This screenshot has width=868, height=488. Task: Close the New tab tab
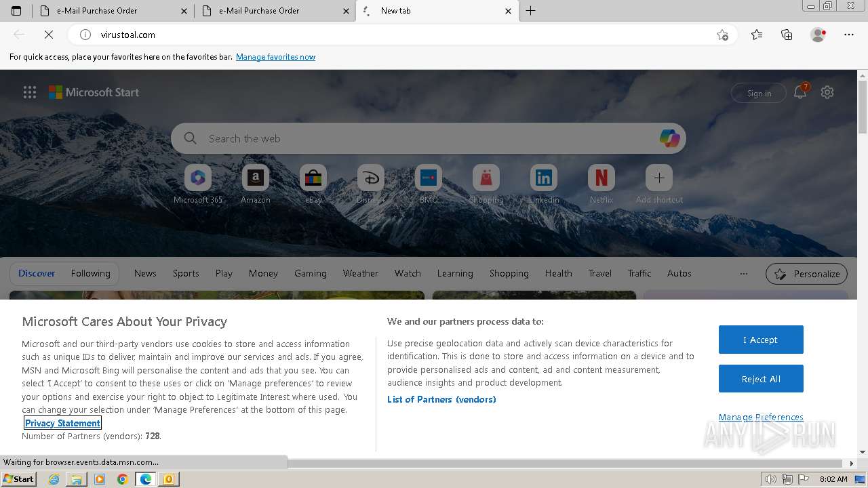tap(509, 11)
